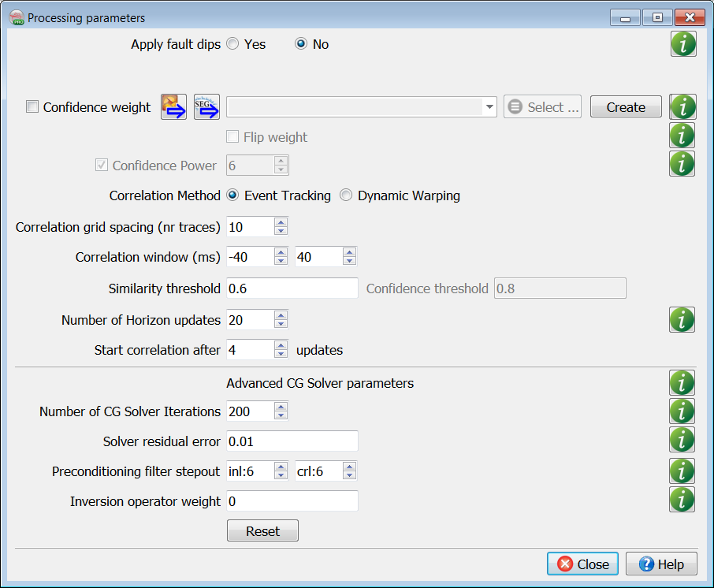Image resolution: width=714 pixels, height=588 pixels.
Task: View info for Inversion operator weight
Action: (x=682, y=499)
